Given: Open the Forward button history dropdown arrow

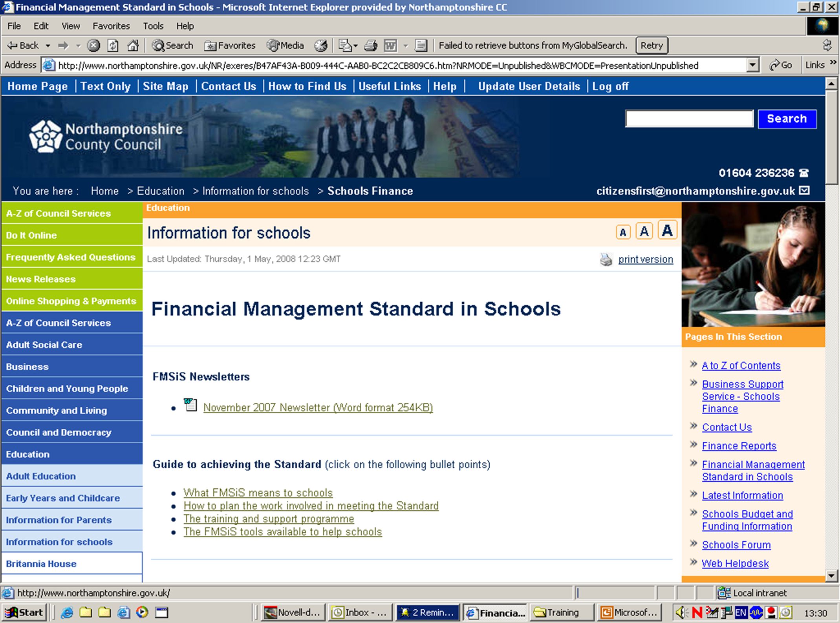Looking at the screenshot, I should [78, 46].
